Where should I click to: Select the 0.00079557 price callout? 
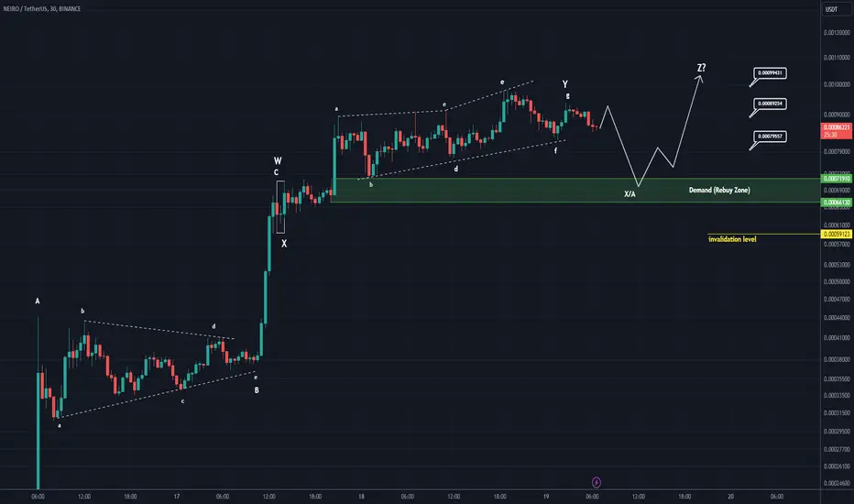[770, 137]
